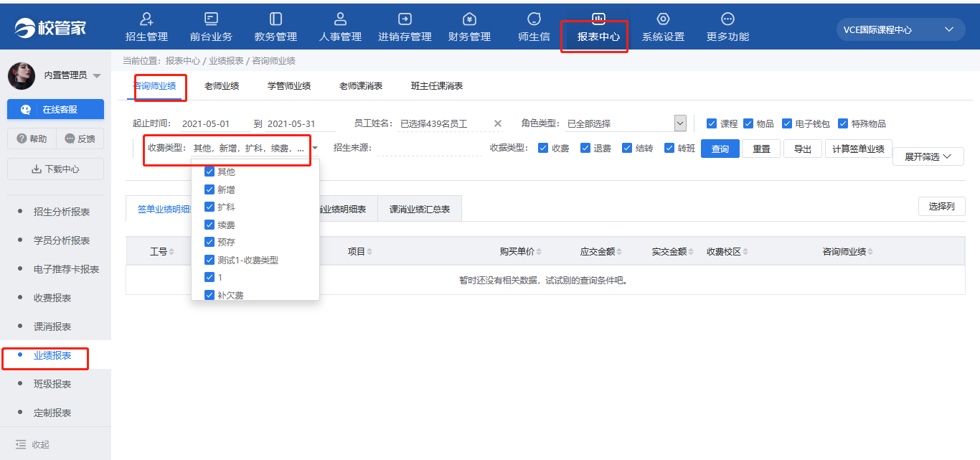Open 人事管理 module icon

(340, 19)
